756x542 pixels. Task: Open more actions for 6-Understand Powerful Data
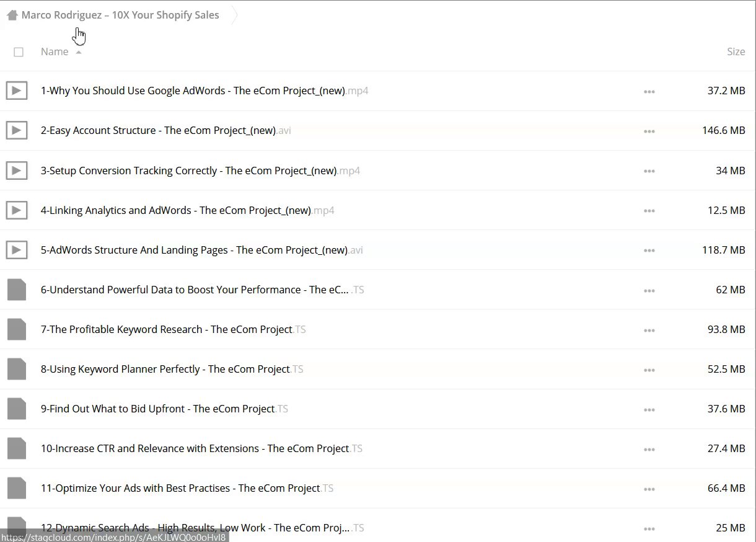(649, 290)
